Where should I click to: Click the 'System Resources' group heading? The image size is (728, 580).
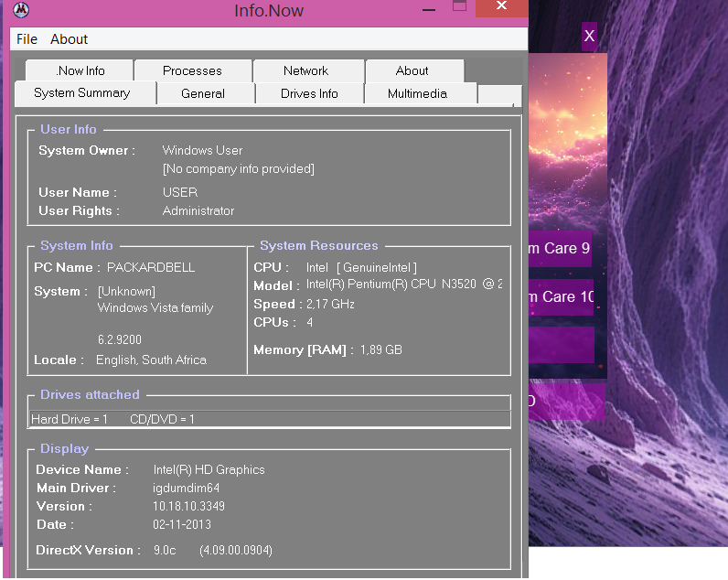[x=319, y=245]
